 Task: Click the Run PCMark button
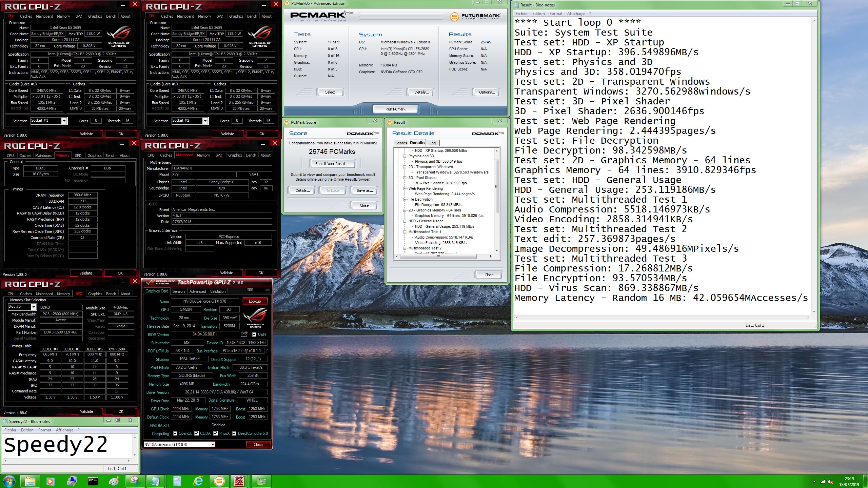pos(395,109)
